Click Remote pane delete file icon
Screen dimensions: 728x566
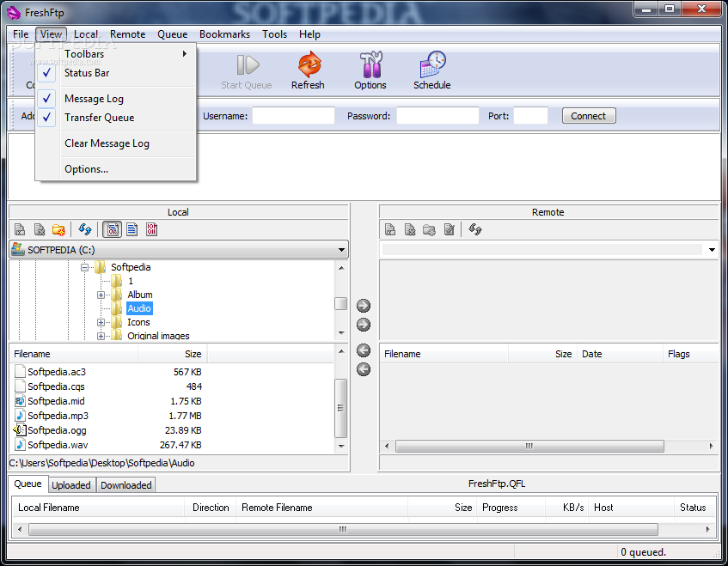409,229
